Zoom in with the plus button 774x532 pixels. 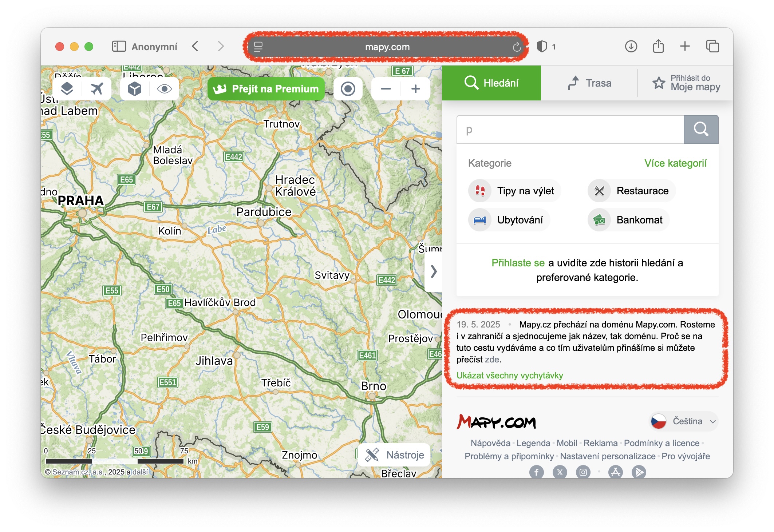pyautogui.click(x=415, y=88)
